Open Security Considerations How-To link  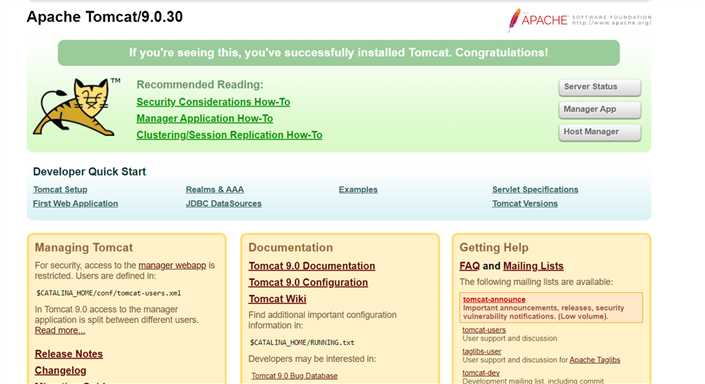click(x=213, y=102)
